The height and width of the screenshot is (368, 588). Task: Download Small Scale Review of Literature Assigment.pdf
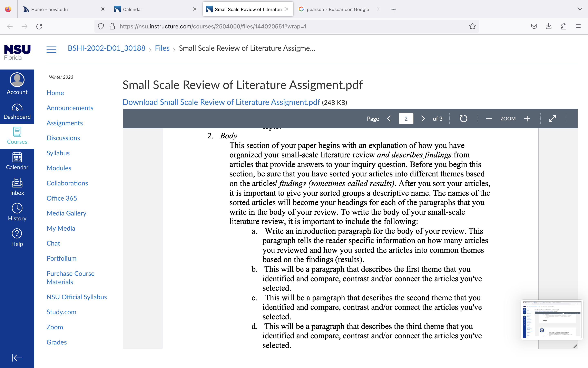221,102
